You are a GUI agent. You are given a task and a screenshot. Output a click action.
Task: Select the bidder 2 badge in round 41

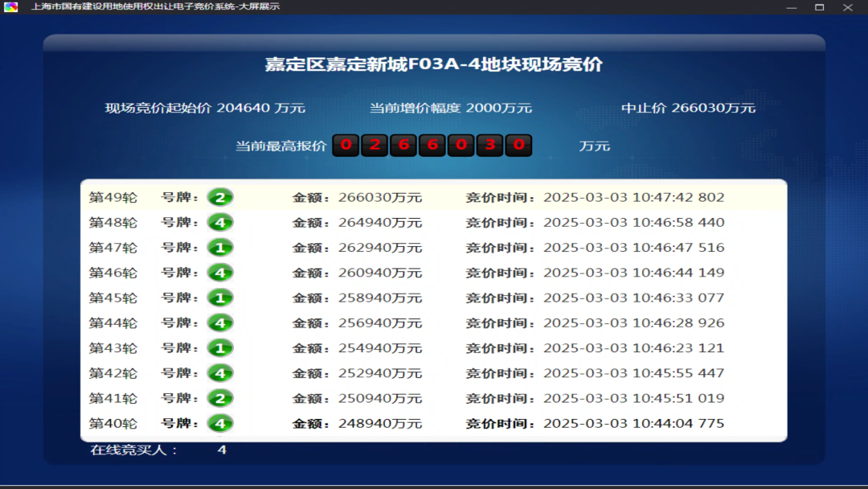(x=219, y=398)
